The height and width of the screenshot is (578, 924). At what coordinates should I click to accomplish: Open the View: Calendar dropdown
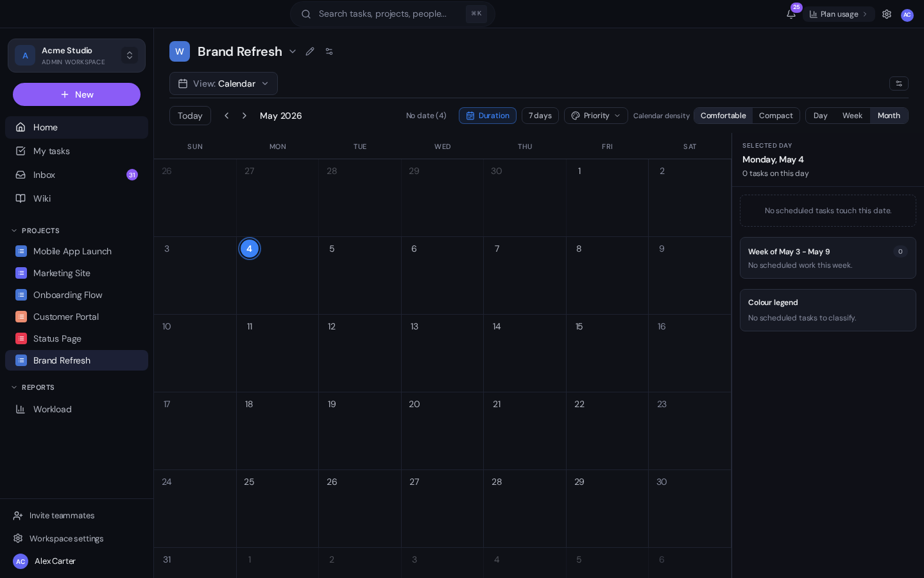pyautogui.click(x=223, y=83)
